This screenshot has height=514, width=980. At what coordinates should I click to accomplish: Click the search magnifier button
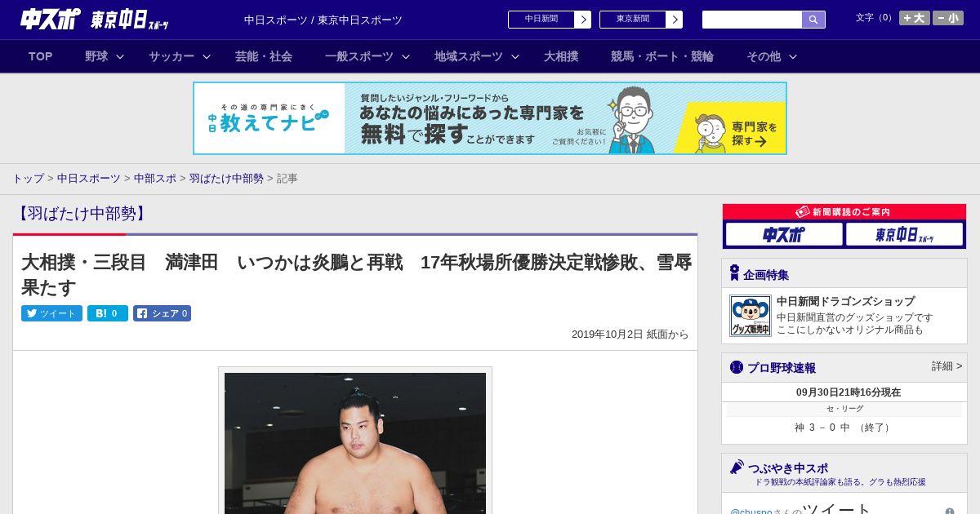[x=813, y=20]
